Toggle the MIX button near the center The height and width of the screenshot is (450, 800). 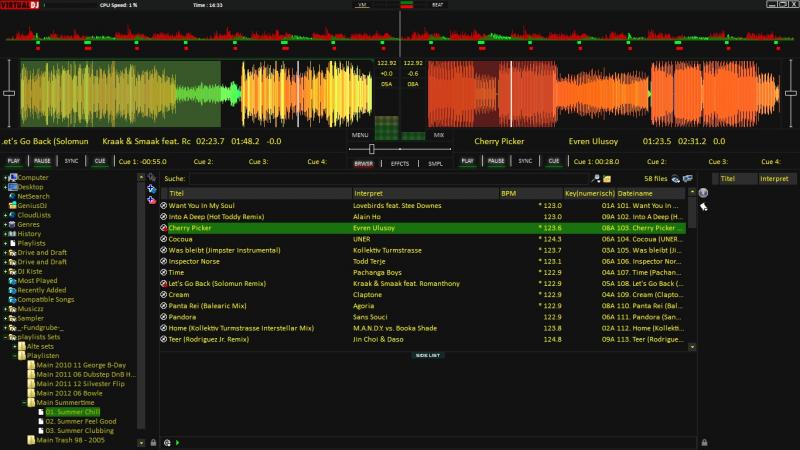pyautogui.click(x=439, y=135)
